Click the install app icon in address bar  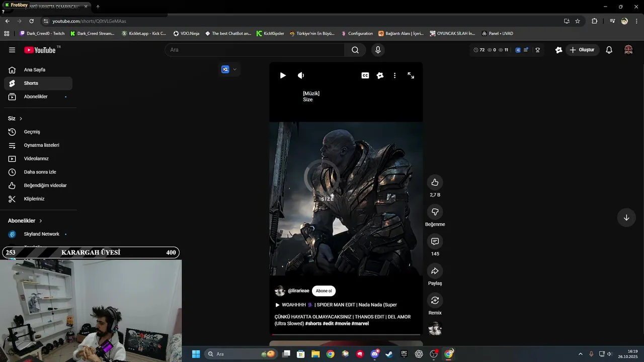pyautogui.click(x=567, y=21)
